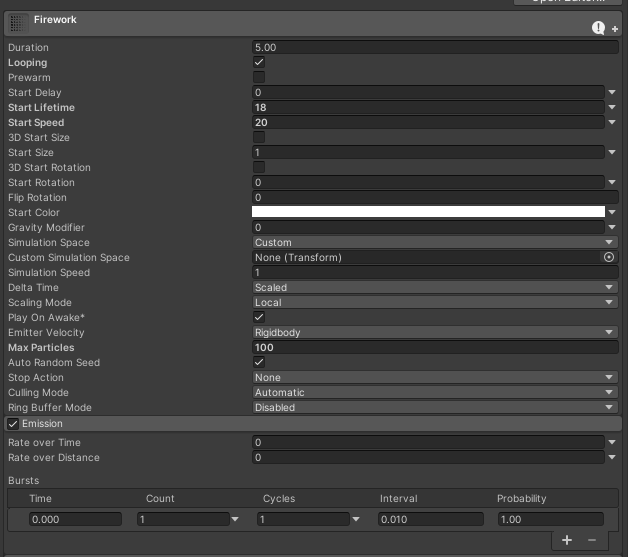Click the Start Size value field
This screenshot has height=557, width=628.
click(428, 152)
